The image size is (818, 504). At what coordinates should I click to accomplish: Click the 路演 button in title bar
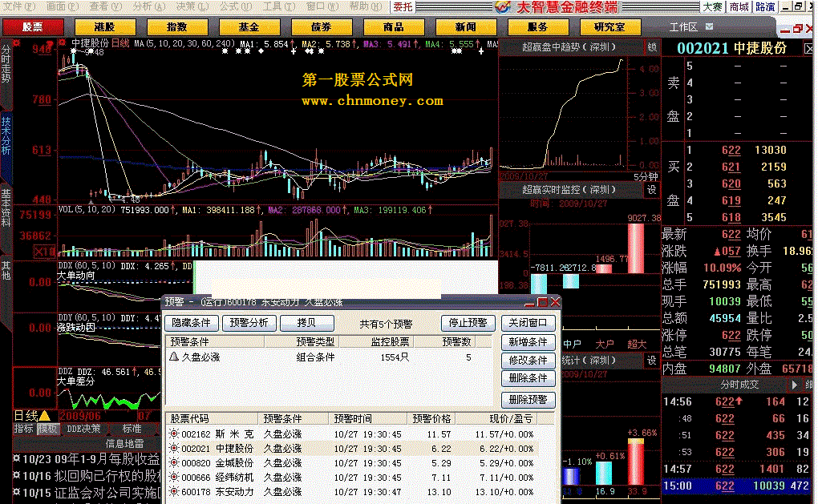point(765,6)
